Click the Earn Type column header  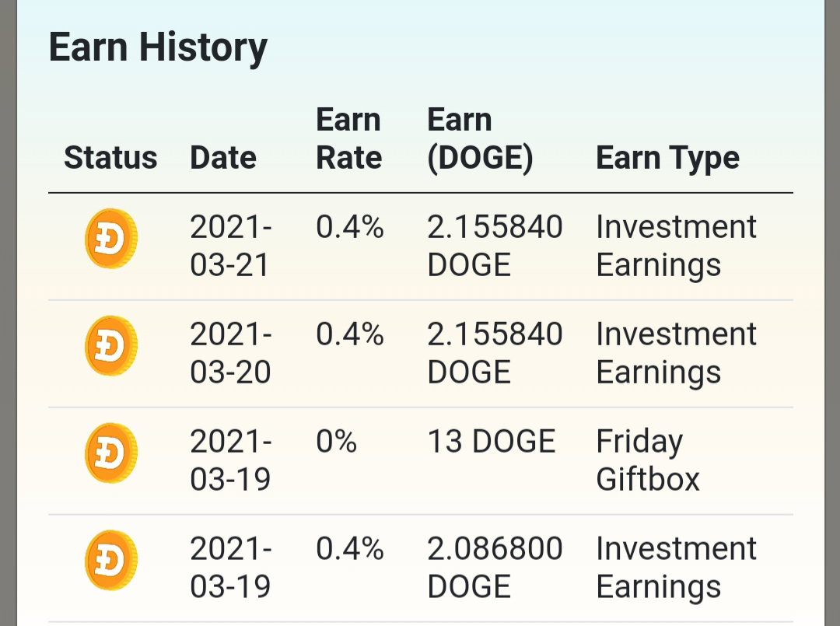(668, 159)
